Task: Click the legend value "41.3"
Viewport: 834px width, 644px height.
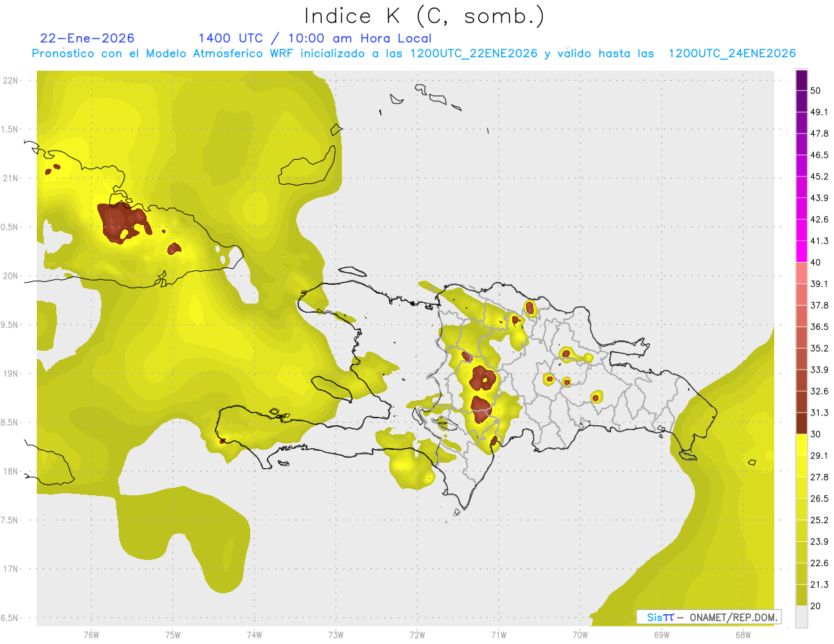Action: click(819, 241)
